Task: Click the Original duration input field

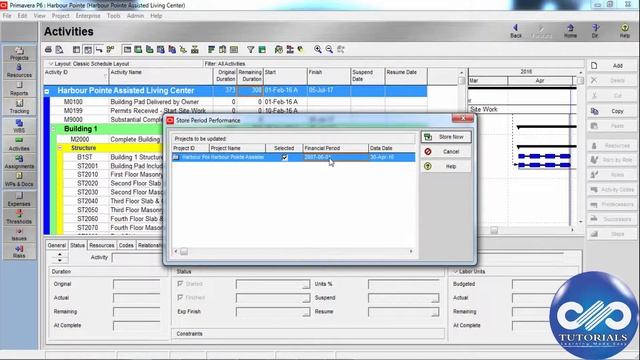Action: pyautogui.click(x=136, y=284)
